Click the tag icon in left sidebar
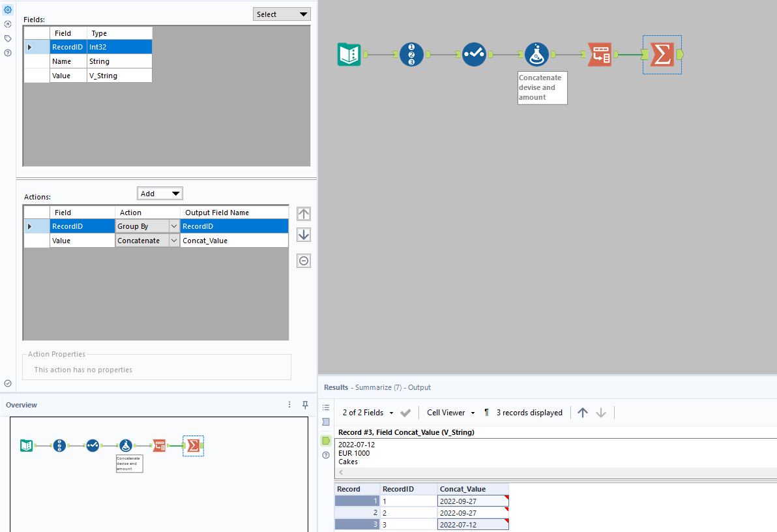 8,38
